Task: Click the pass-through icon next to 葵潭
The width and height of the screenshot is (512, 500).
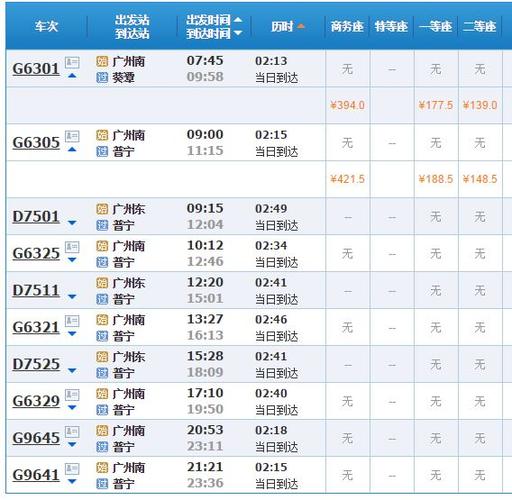Action: [102, 78]
